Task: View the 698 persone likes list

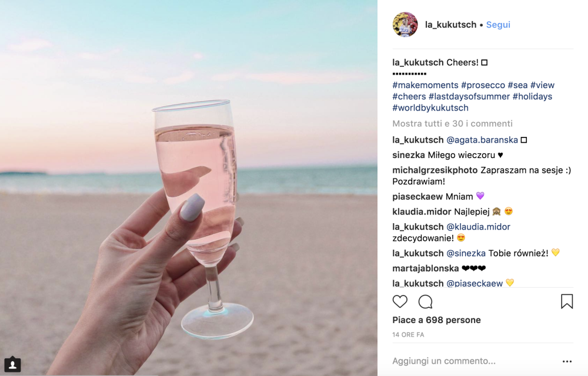Action: pyautogui.click(x=436, y=320)
